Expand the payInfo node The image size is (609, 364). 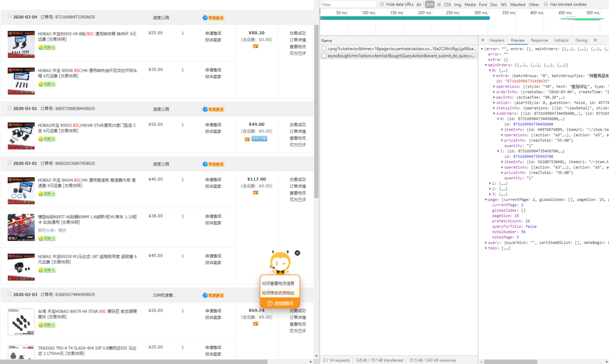pos(494,97)
